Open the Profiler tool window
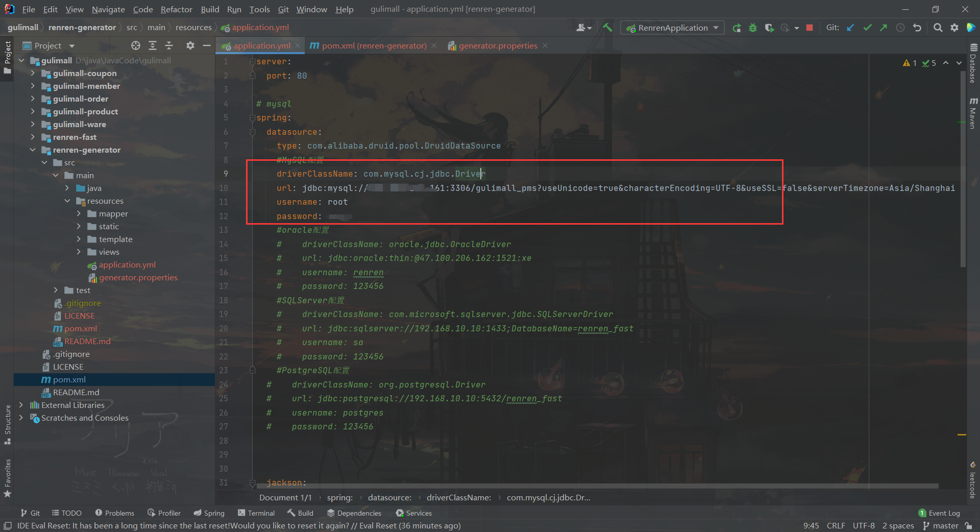This screenshot has height=532, width=980. [x=164, y=513]
